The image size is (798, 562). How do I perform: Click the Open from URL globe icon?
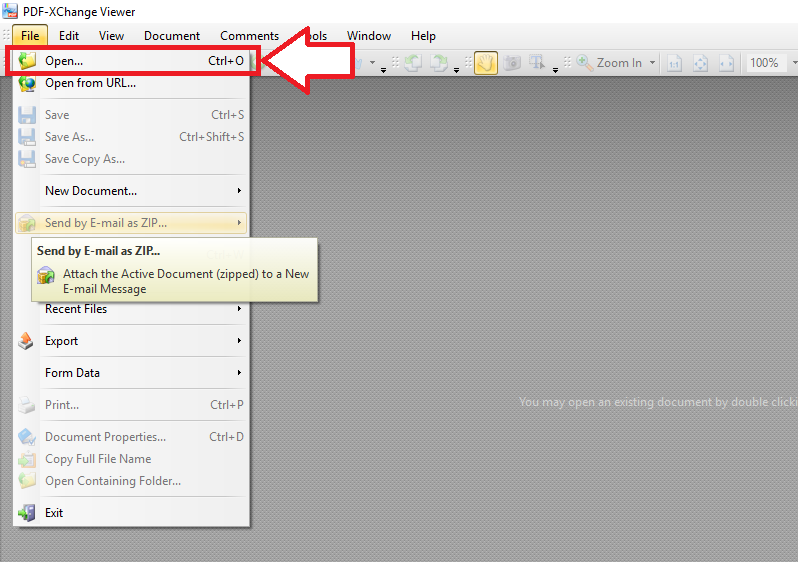pos(27,83)
